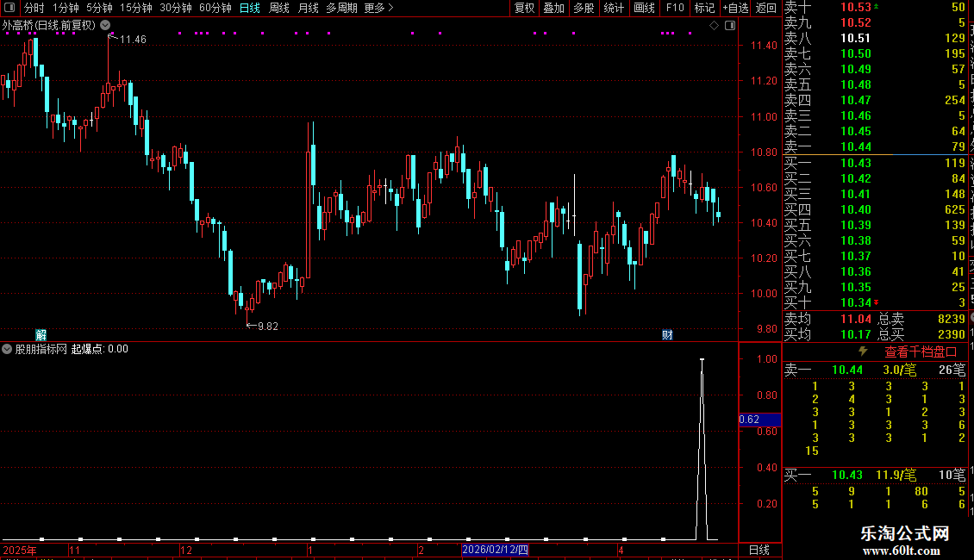The height and width of the screenshot is (560, 974).
Task: Open the 复权 adjustment menu
Action: tap(524, 8)
